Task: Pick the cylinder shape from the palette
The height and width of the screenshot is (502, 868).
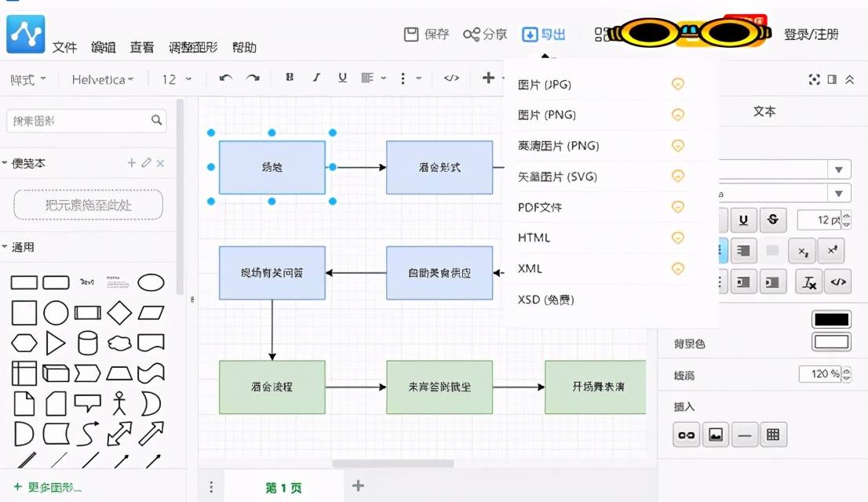Action: (x=87, y=344)
